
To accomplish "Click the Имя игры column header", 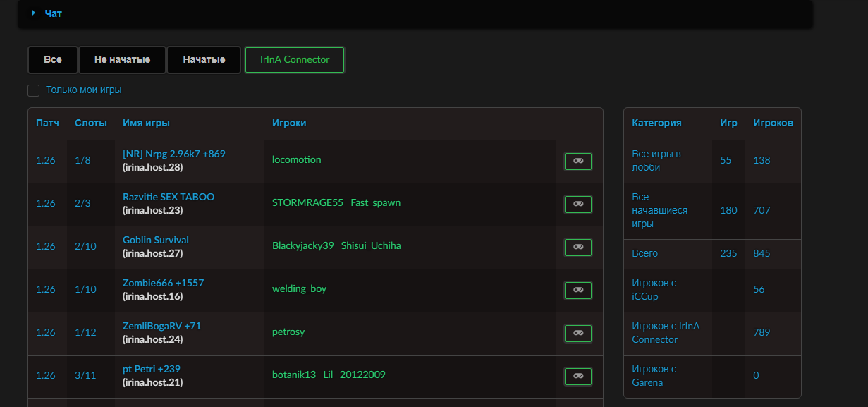I will [146, 123].
